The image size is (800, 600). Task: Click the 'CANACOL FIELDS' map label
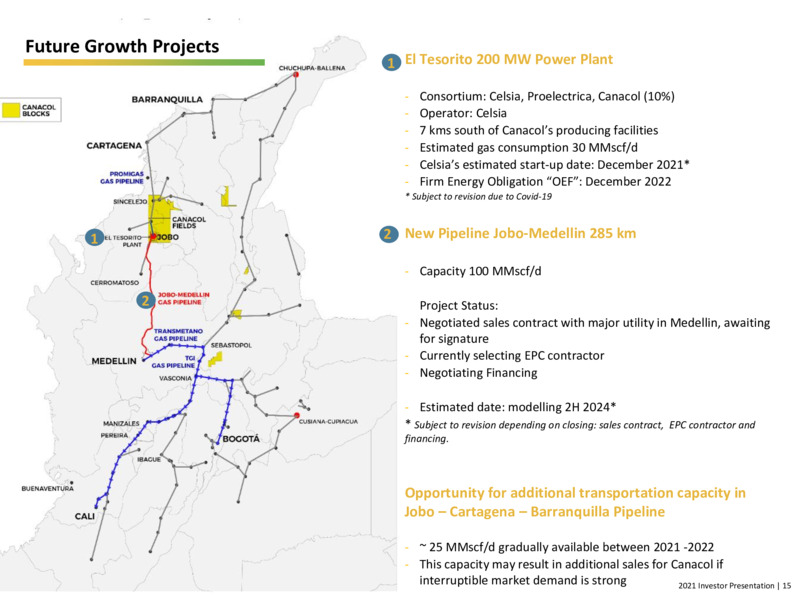(189, 222)
